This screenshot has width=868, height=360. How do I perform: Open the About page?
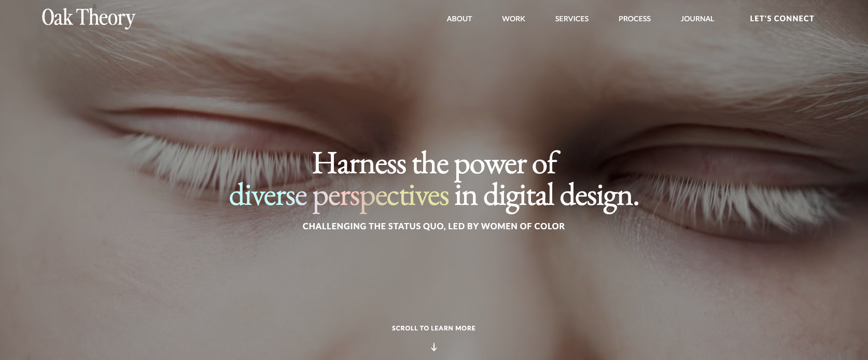(x=459, y=19)
